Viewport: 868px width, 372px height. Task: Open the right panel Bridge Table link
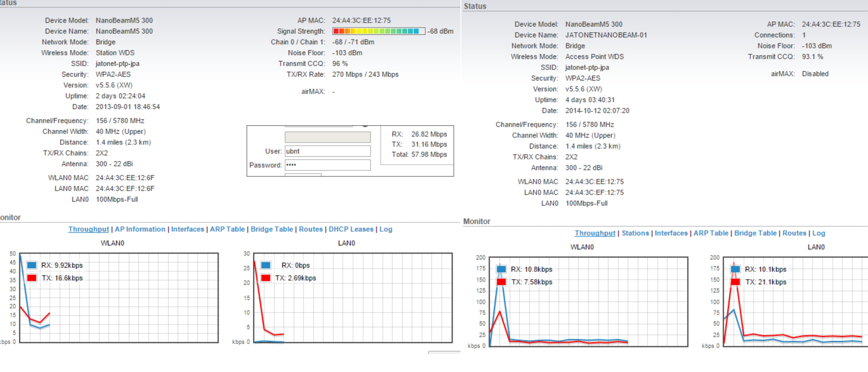[755, 233]
